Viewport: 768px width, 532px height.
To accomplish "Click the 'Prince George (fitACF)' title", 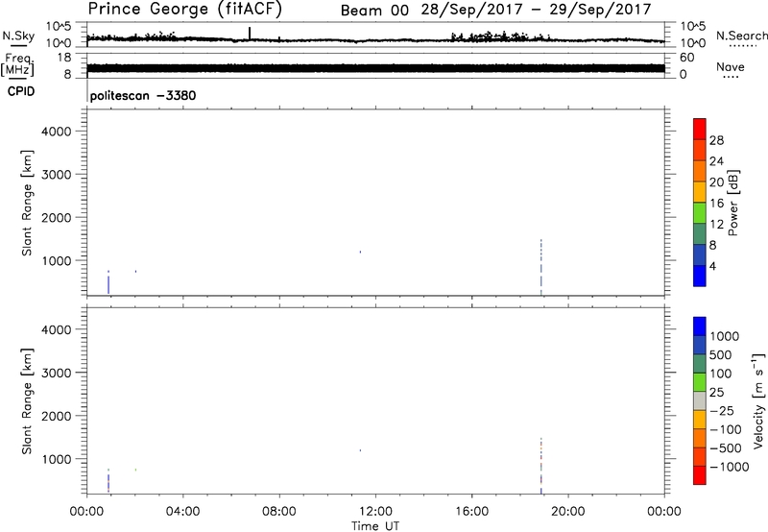I will [184, 9].
